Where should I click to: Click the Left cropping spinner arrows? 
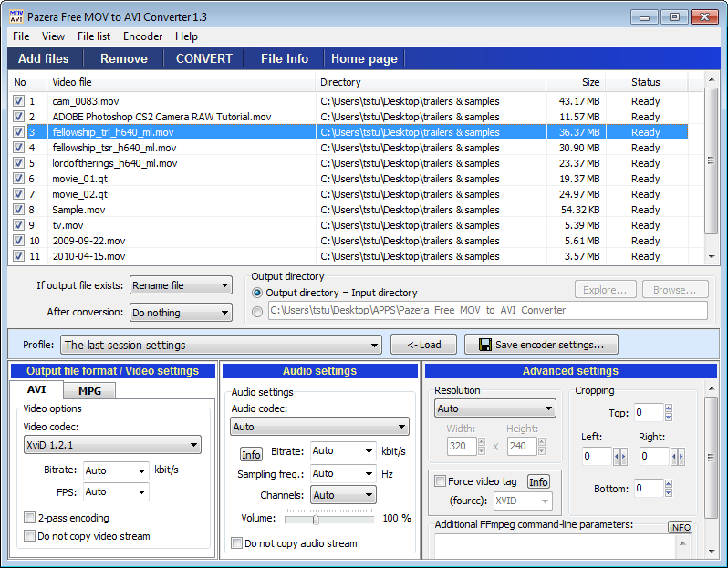pyautogui.click(x=619, y=457)
